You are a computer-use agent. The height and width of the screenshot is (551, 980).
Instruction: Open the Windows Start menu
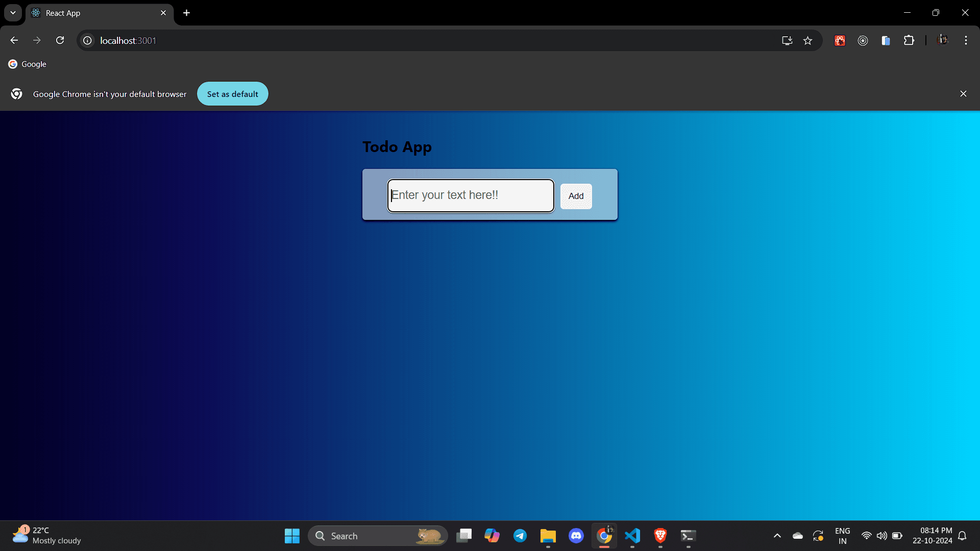(292, 536)
